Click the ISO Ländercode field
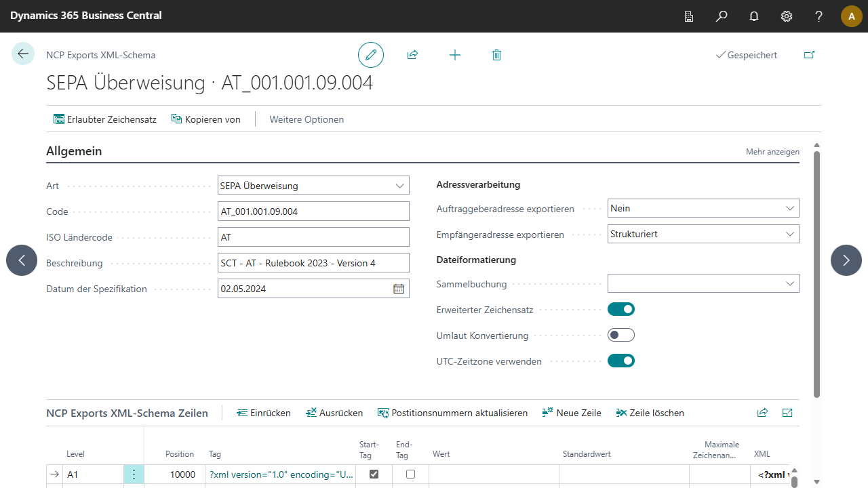 pyautogui.click(x=313, y=237)
